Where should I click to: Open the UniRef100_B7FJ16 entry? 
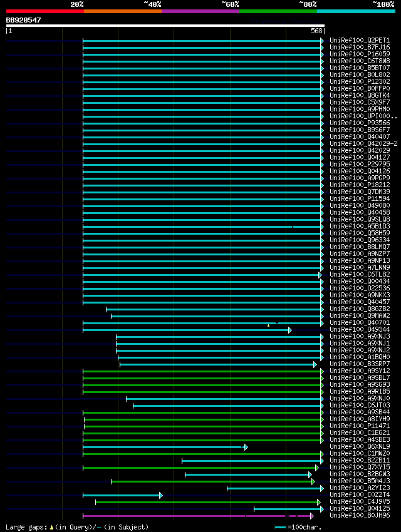pos(360,47)
